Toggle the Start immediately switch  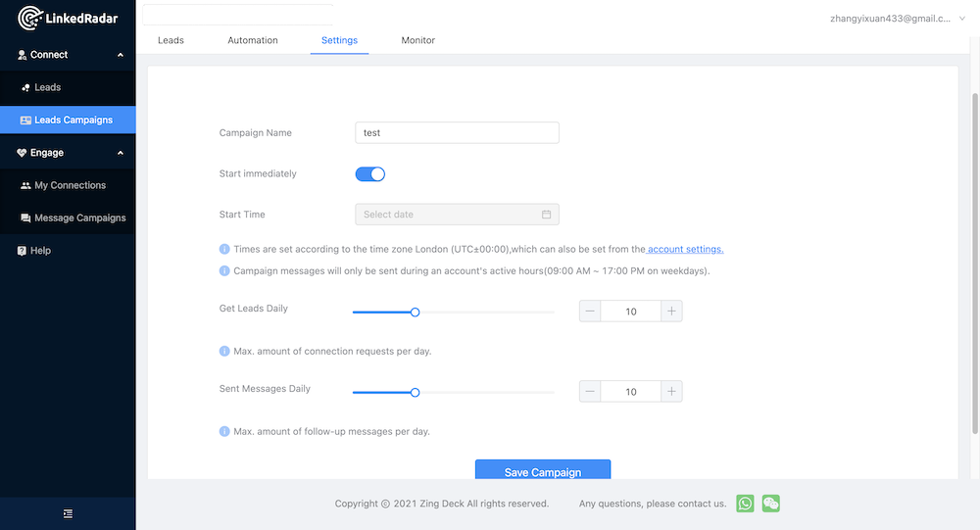pos(370,173)
